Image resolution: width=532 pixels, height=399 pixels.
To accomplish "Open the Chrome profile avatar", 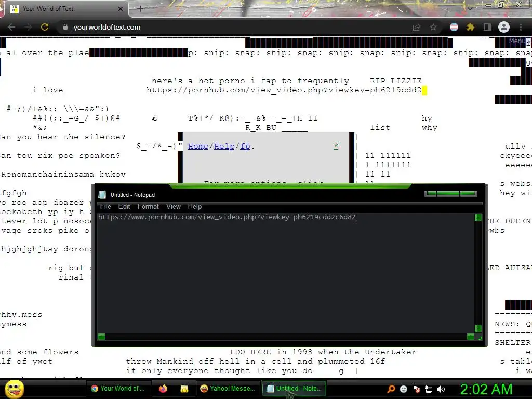I will coord(504,27).
